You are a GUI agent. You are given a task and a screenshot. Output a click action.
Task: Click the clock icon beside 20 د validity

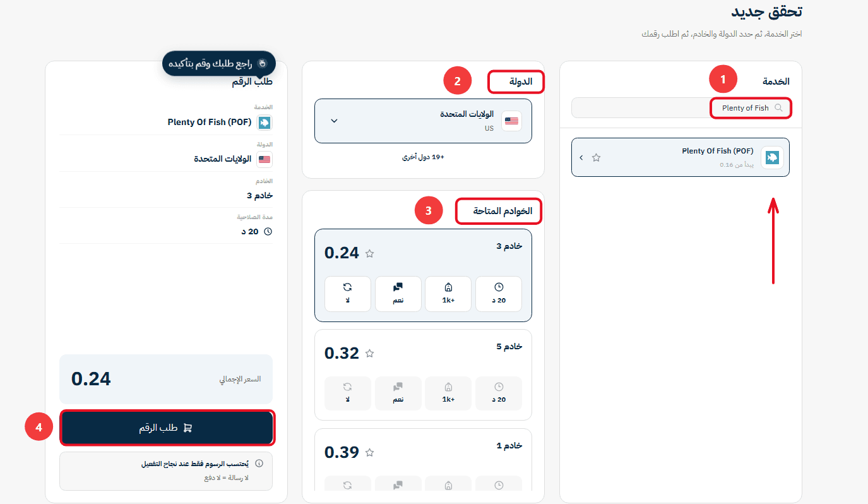point(268,232)
